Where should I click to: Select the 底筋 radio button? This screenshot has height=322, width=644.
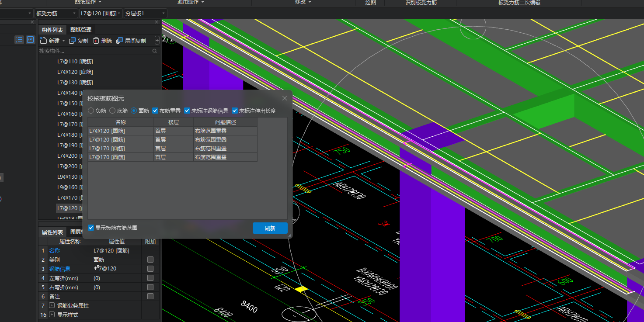tap(112, 111)
